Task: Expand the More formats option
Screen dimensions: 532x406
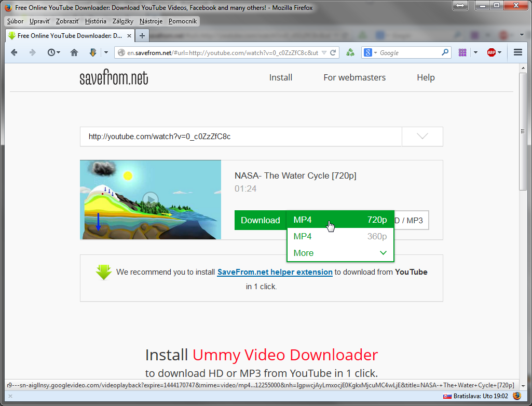Action: click(340, 253)
